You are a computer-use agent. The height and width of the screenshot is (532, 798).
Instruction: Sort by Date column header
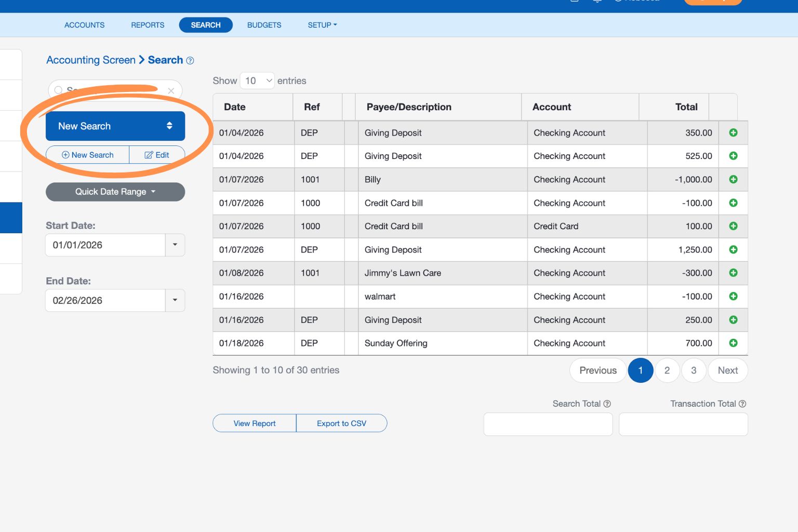(253, 107)
